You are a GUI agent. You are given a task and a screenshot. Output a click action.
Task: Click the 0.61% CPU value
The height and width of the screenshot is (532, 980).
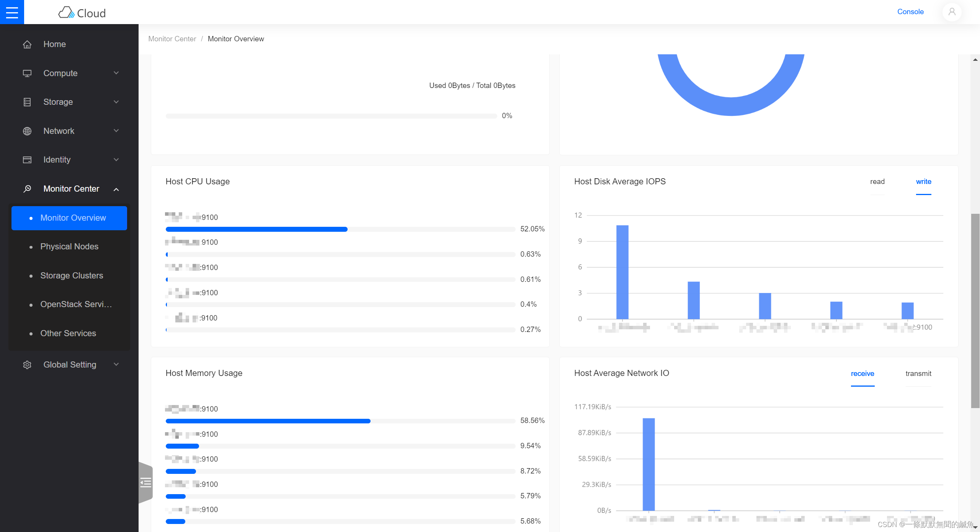pyautogui.click(x=531, y=280)
